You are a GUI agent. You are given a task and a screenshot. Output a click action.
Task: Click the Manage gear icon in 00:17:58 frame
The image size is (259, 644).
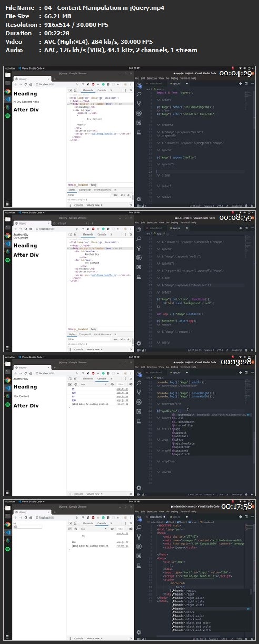(139, 632)
